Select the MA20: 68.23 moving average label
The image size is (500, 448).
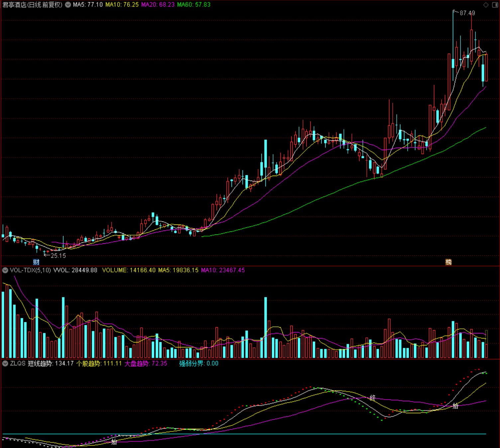158,5
